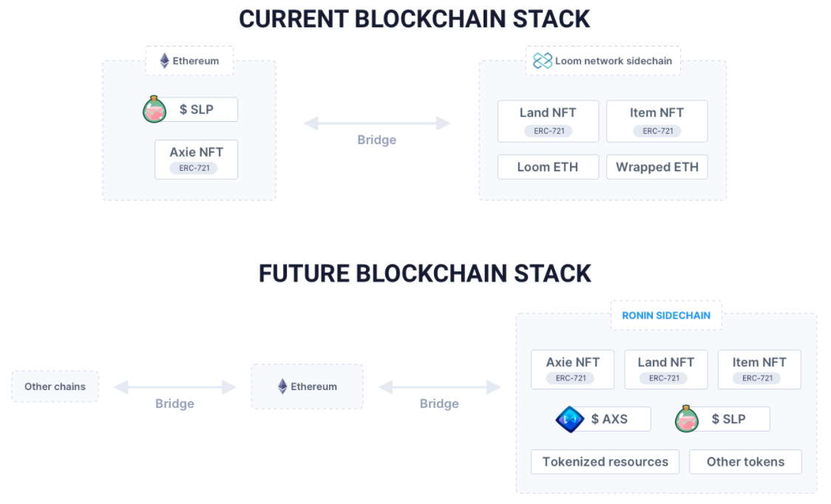Click the Other chains box
Screen dimensions: 831x504
coord(55,386)
